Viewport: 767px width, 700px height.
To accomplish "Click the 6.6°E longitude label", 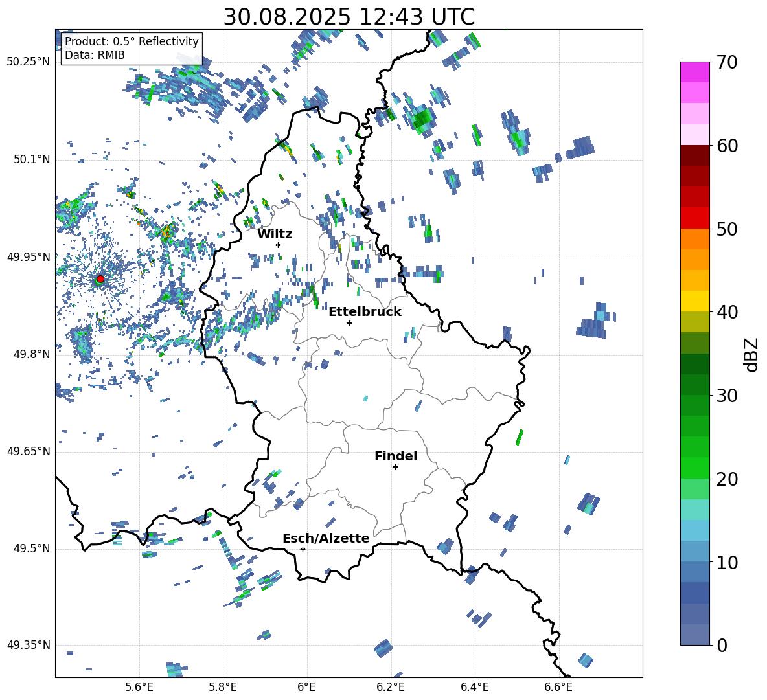I will click(558, 687).
